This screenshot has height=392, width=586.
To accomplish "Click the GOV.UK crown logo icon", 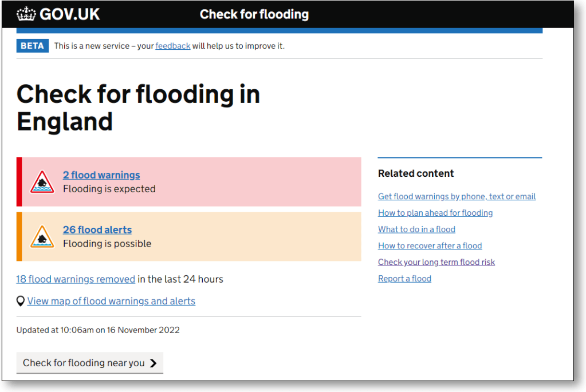I will (x=26, y=14).
